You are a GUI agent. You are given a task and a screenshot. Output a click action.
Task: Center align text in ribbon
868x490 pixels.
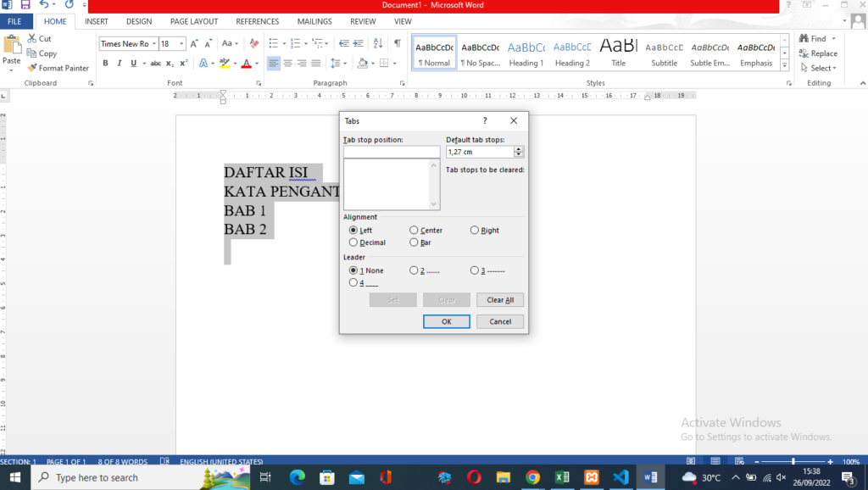[x=288, y=63]
